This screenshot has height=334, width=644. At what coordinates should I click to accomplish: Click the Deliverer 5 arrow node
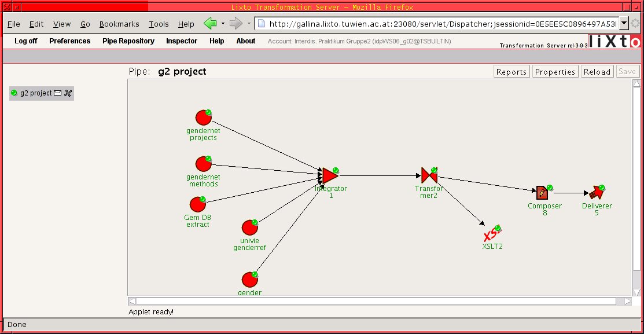point(595,192)
